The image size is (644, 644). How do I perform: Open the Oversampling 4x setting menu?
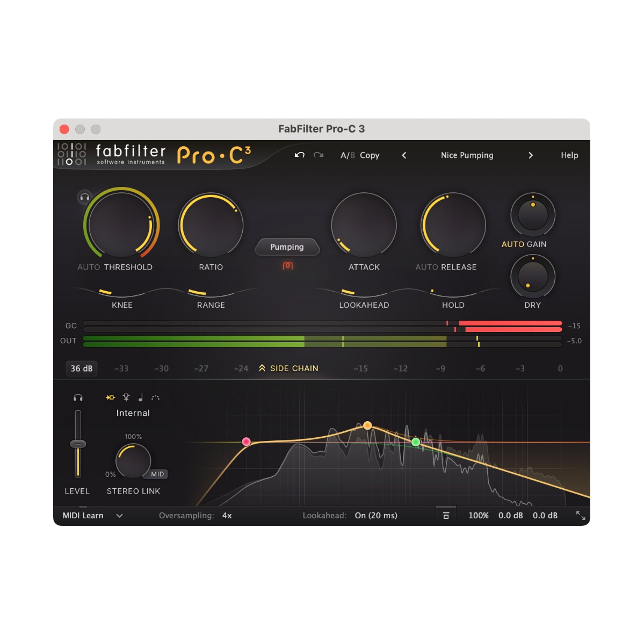coord(227,516)
